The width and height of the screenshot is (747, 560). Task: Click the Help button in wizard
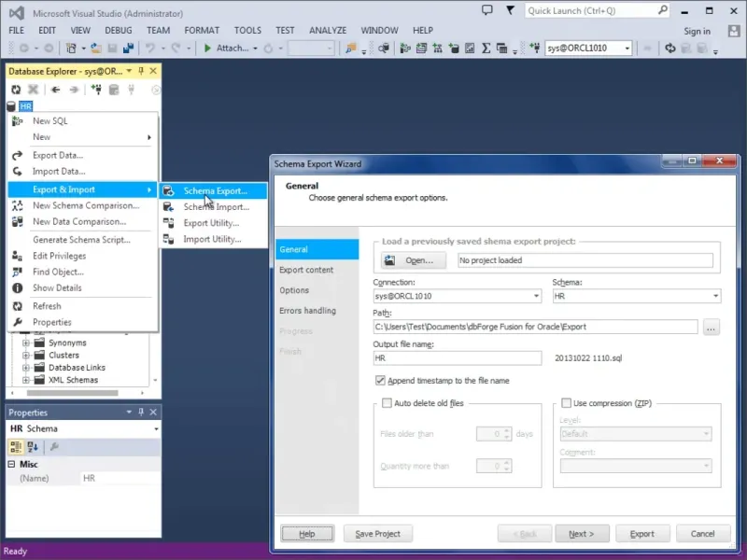[x=307, y=534]
